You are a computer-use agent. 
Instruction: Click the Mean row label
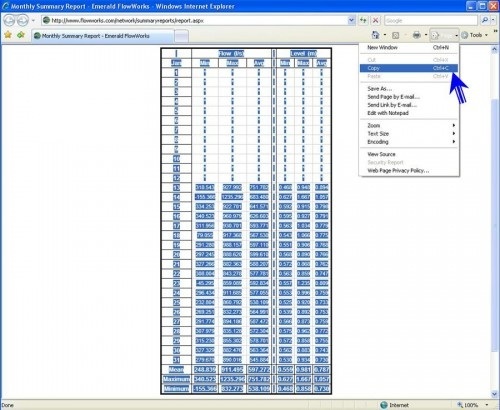[x=176, y=370]
